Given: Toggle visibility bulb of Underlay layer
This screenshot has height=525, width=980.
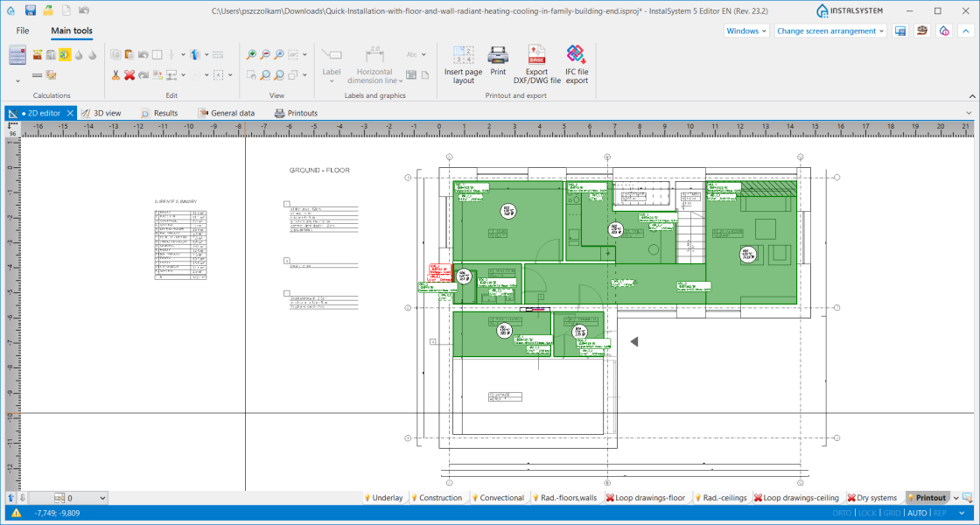Looking at the screenshot, I should [x=367, y=498].
